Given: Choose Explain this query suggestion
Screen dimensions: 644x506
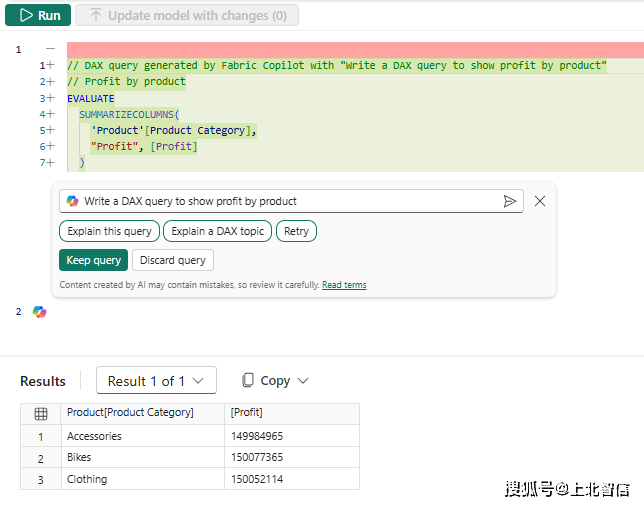Looking at the screenshot, I should (x=109, y=231).
